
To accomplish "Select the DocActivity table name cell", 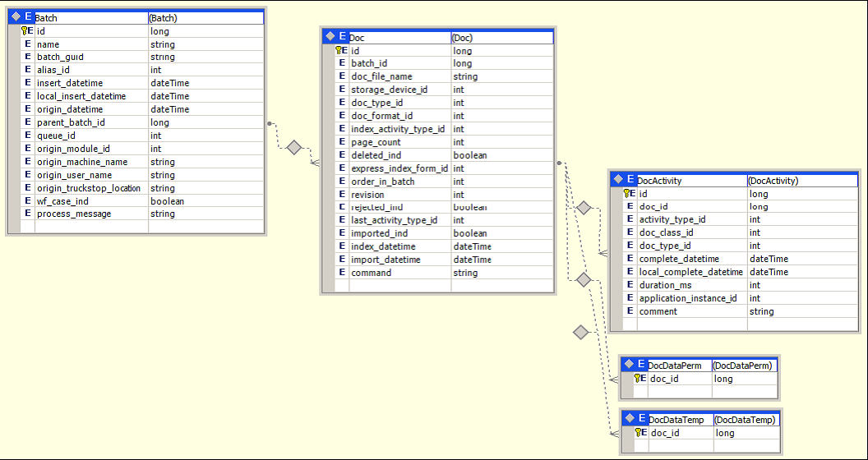I will 692,181.
